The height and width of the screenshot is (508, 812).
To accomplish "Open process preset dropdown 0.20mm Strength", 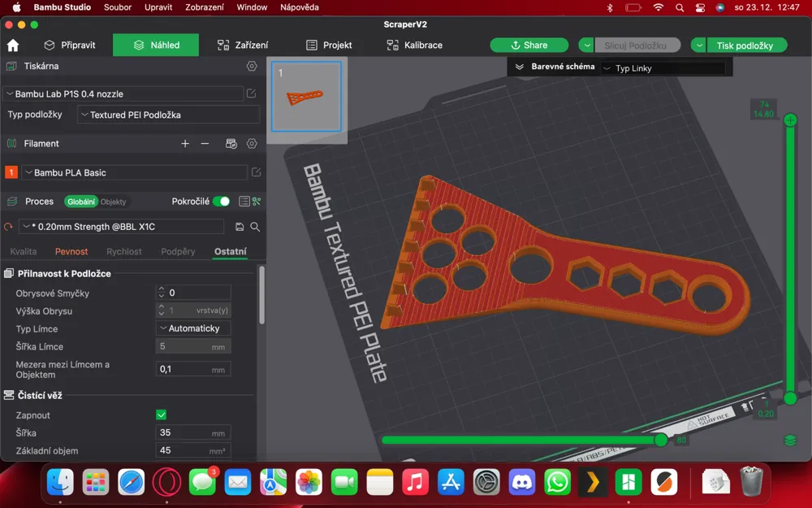I will tap(121, 227).
